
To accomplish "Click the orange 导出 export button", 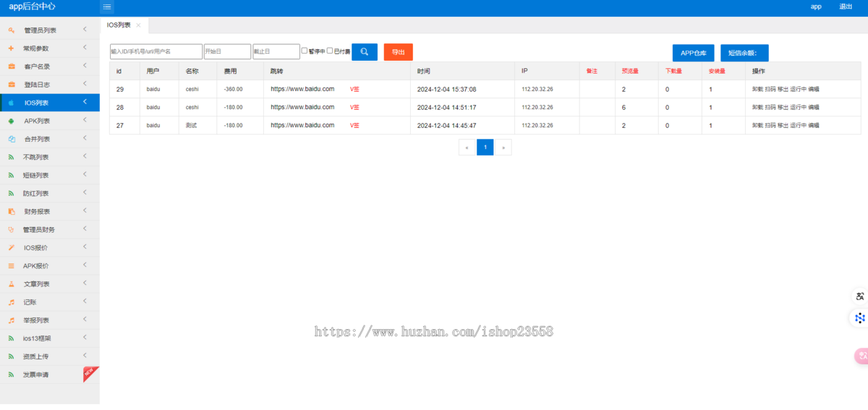I will pyautogui.click(x=398, y=52).
